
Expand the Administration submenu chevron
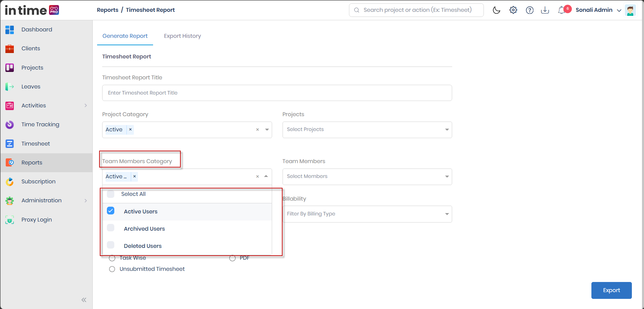click(x=86, y=201)
